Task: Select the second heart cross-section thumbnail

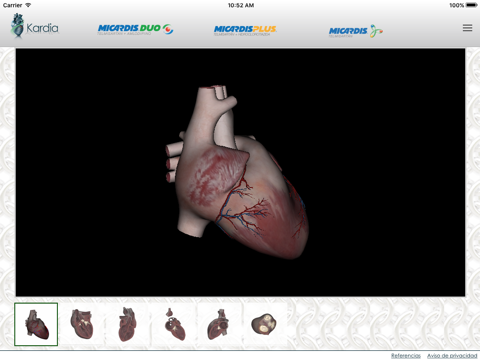Action: click(x=82, y=324)
